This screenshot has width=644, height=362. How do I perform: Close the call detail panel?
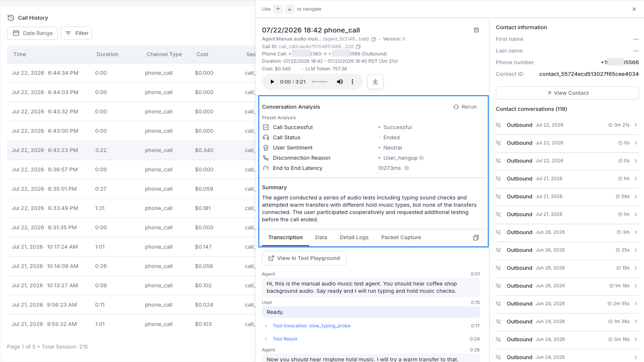[634, 9]
